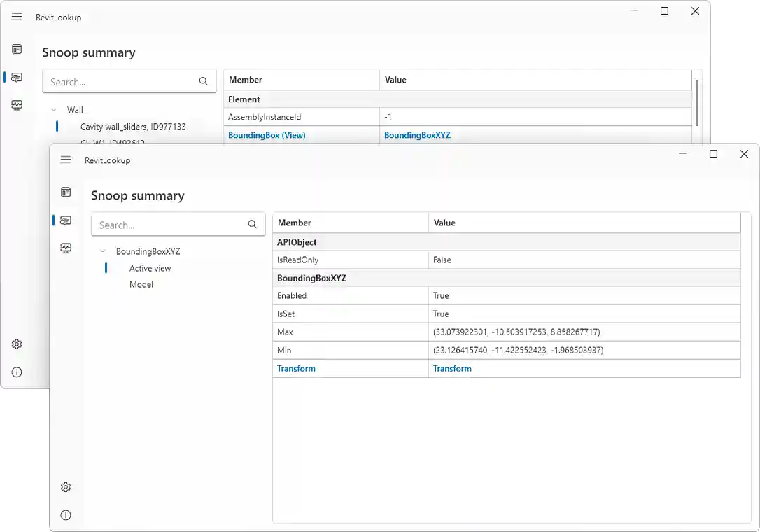Click the search box above the BoundingBoxXYZ tree

pyautogui.click(x=170, y=225)
